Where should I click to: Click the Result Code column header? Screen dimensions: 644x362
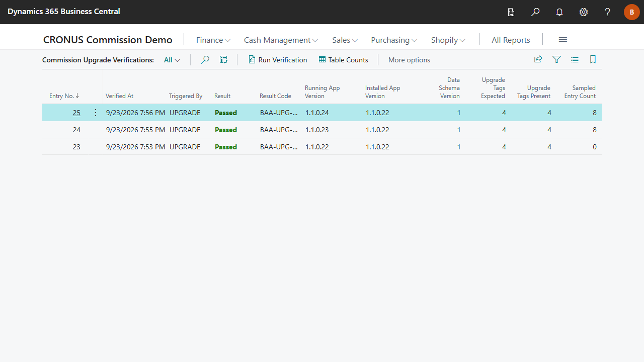click(275, 96)
